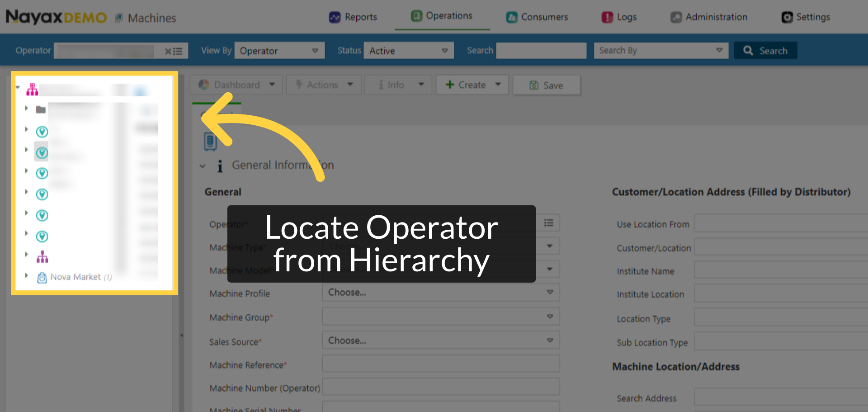Click the Machine Reference input field
Image resolution: width=868 pixels, height=412 pixels.
pyautogui.click(x=441, y=364)
